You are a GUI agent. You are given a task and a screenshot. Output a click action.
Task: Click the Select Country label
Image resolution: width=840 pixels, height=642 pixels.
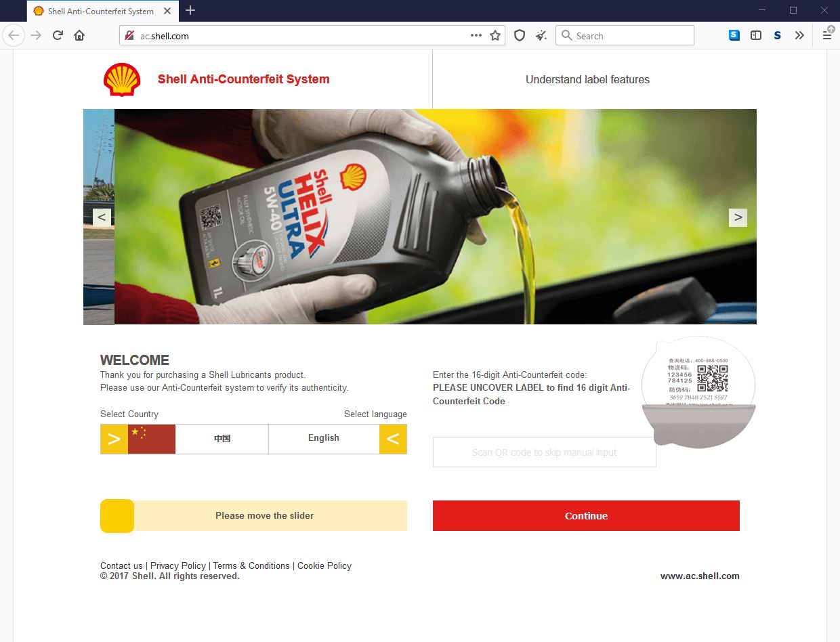[129, 414]
